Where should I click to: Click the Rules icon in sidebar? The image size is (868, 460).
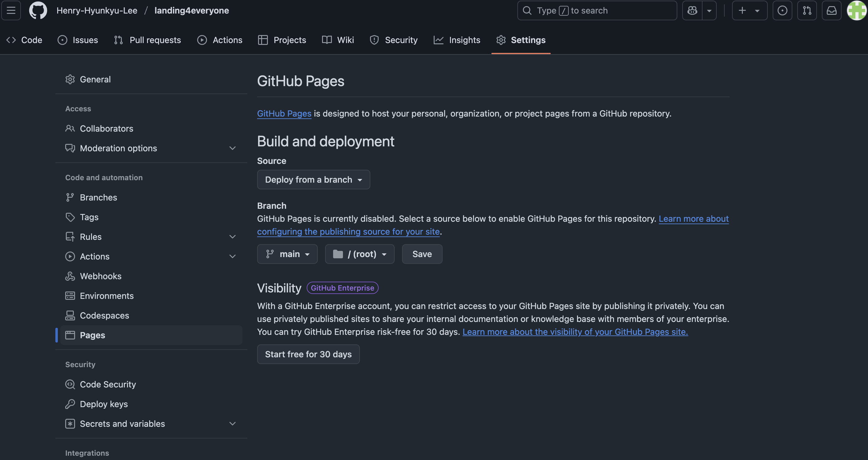(70, 237)
